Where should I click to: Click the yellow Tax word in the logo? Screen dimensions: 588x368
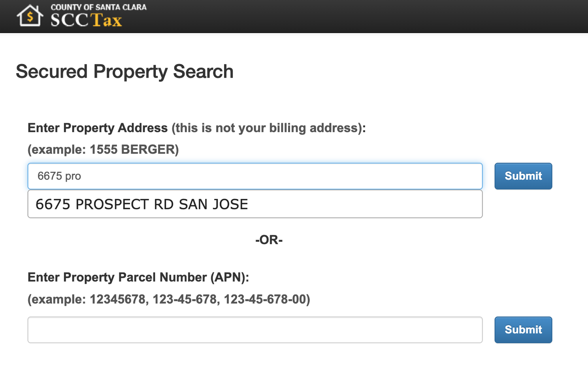[106, 20]
